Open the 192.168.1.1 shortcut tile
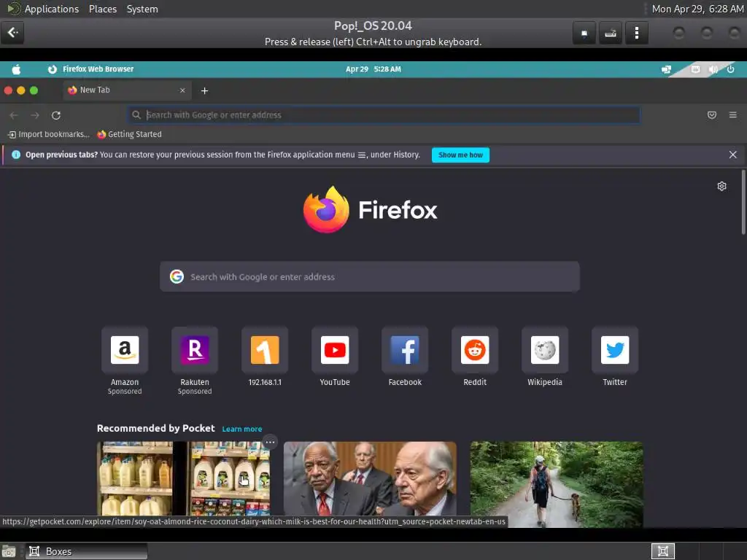This screenshot has height=560, width=747. pos(265,350)
